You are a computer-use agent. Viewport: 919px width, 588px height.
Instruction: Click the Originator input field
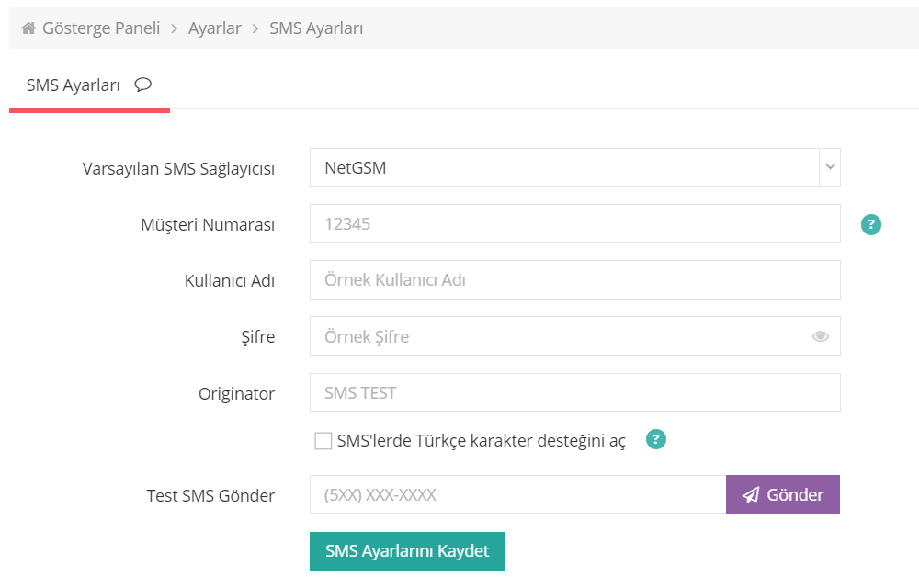click(575, 392)
